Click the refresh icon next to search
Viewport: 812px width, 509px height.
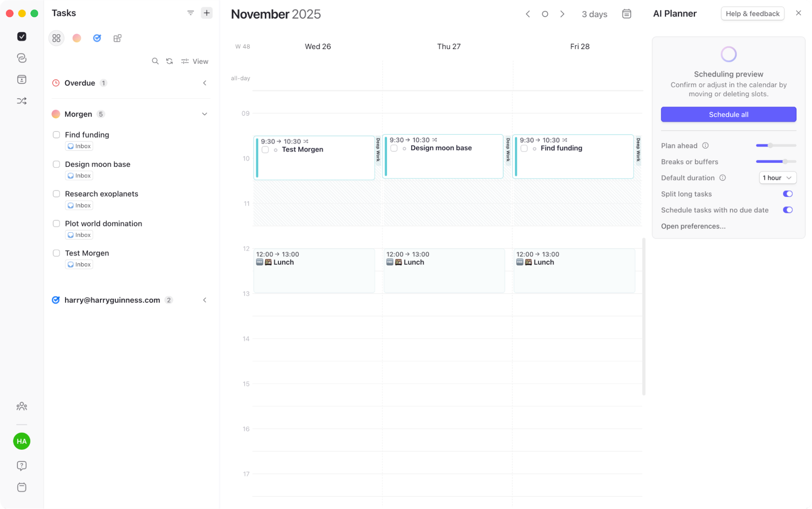pyautogui.click(x=169, y=61)
